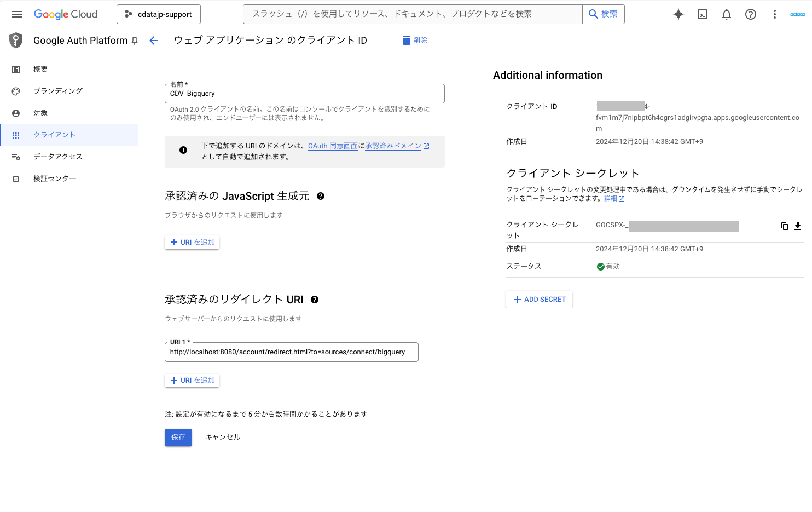Pin the Google Auth Platform product
The height and width of the screenshot is (512, 812).
pos(135,41)
